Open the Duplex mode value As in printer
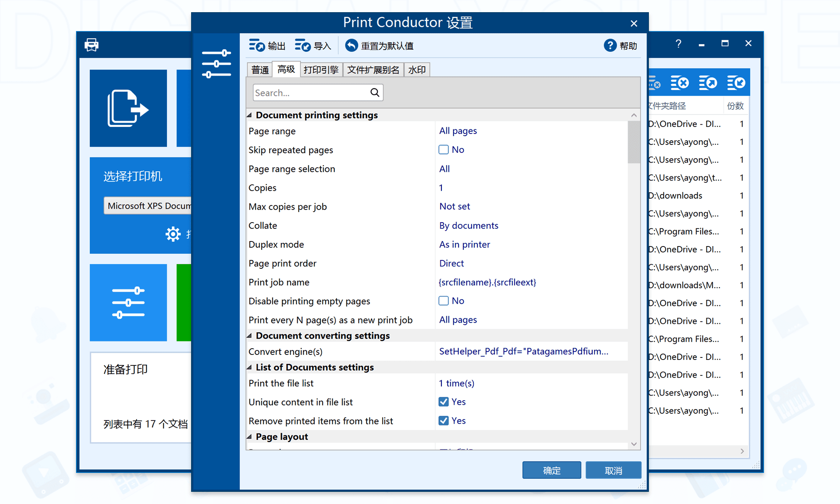 465,244
